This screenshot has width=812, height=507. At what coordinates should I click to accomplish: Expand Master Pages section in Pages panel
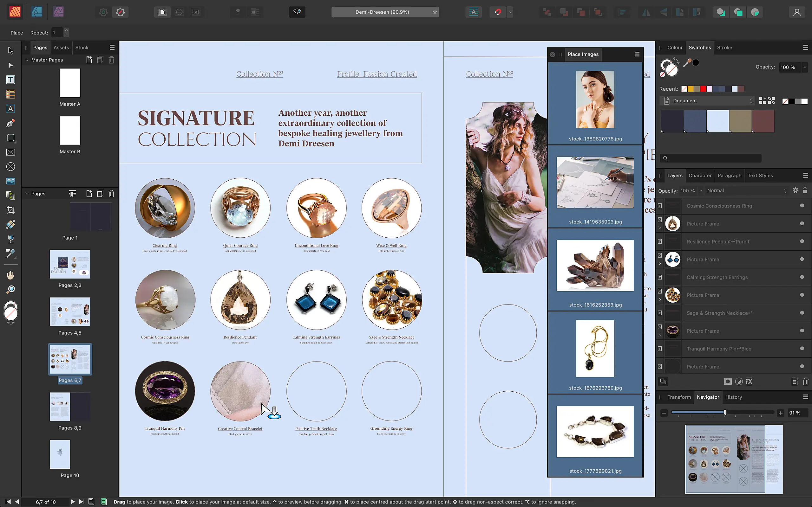click(x=27, y=60)
